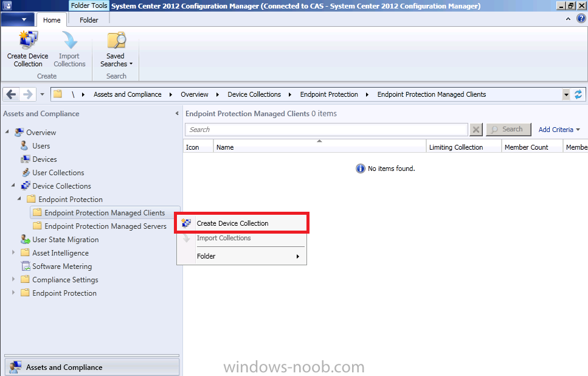Click the forward navigation arrow
This screenshot has height=376, width=588.
(28, 94)
